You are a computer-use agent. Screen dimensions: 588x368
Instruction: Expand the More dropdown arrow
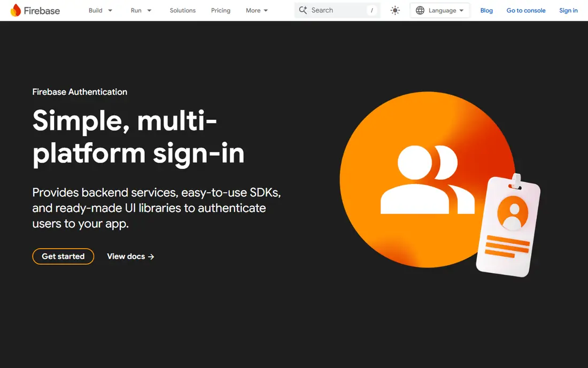tap(266, 11)
